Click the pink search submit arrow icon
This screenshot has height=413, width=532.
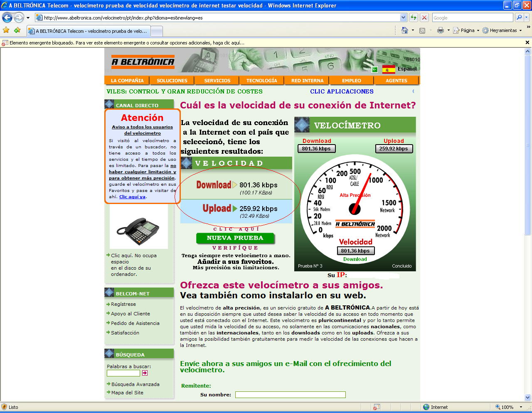[145, 373]
